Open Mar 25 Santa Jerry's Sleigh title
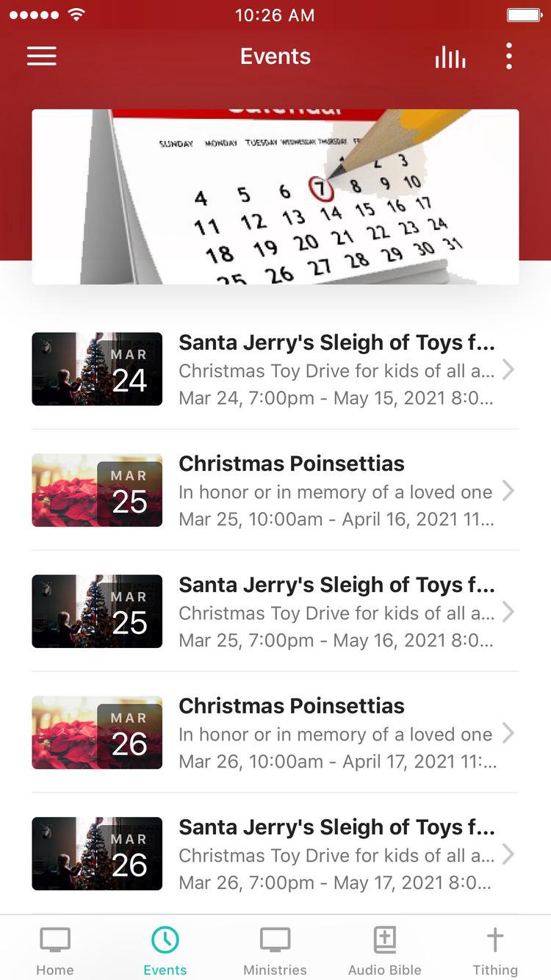 click(336, 585)
